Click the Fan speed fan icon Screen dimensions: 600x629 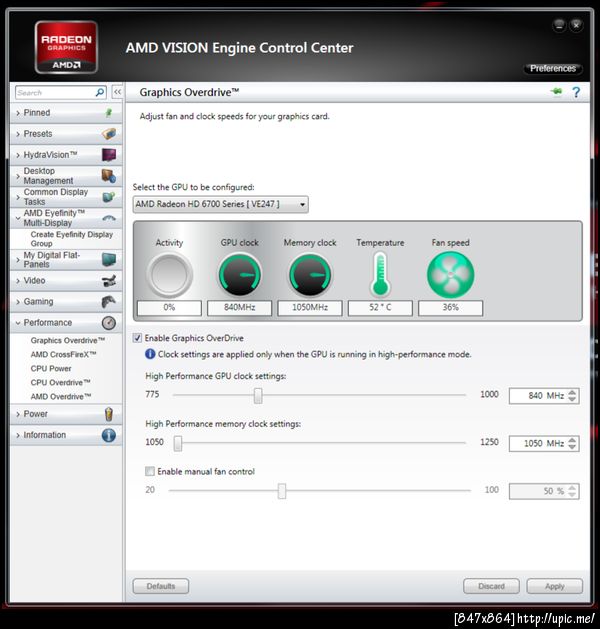point(450,275)
